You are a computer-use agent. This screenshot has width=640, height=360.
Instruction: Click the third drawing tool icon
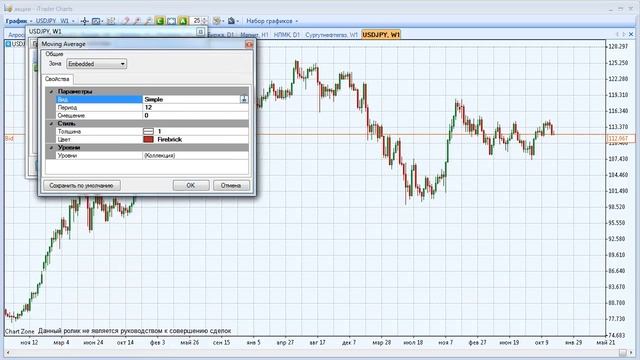pyautogui.click(x=149, y=21)
